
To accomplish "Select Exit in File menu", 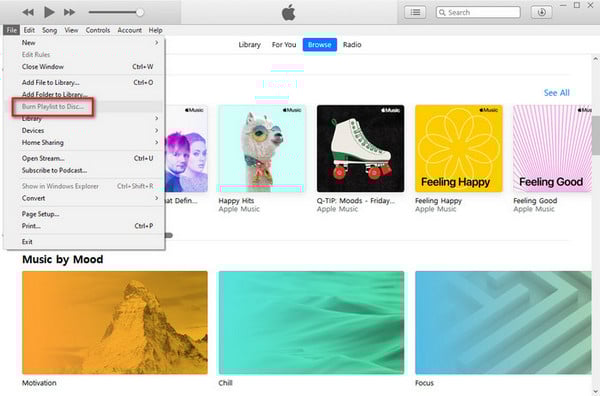I will (85, 242).
